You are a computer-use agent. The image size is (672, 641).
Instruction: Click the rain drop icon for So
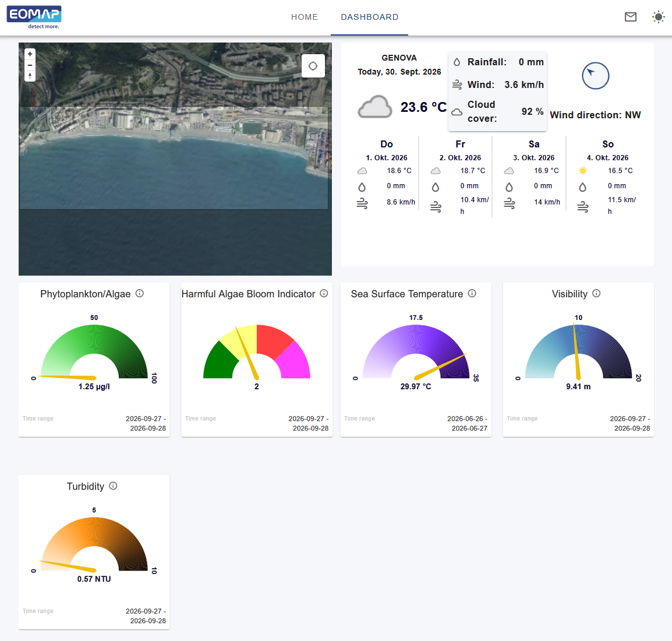coord(583,187)
